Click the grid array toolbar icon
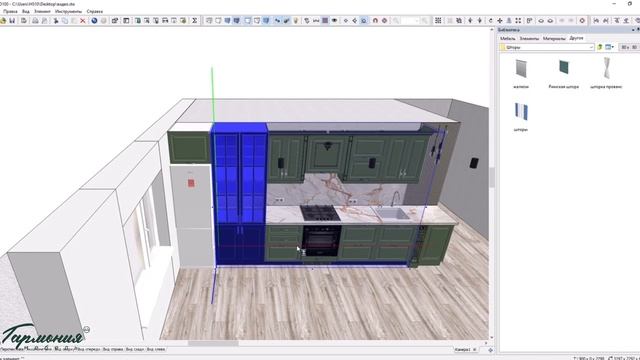Screen dimensions: 640x360 coord(438,20)
